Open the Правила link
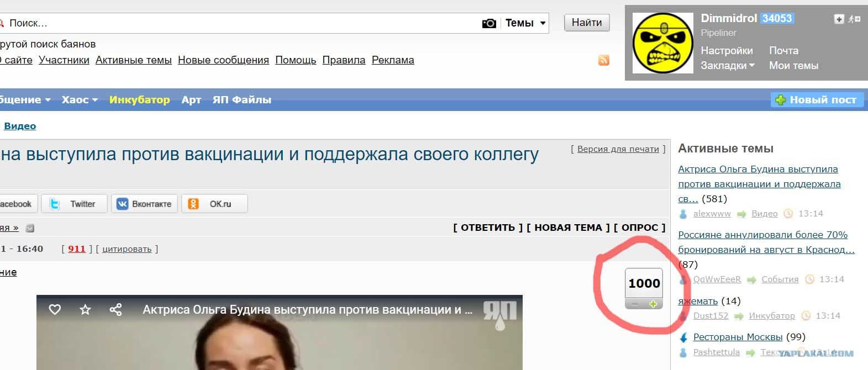868x370 pixels. (x=344, y=60)
